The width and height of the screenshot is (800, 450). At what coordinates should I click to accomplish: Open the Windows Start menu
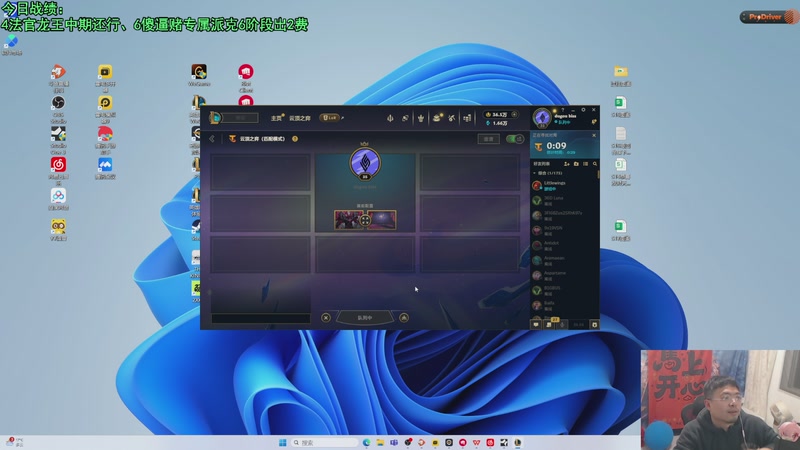coord(283,442)
